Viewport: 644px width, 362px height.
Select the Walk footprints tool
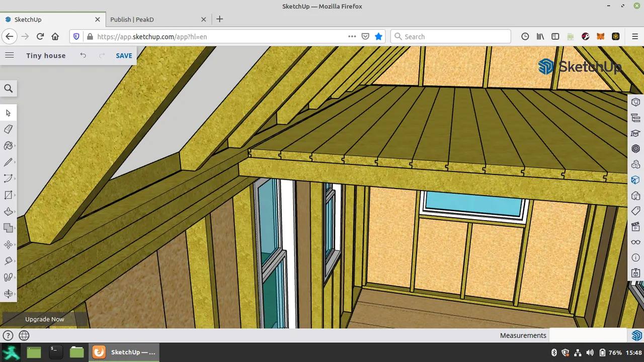click(8, 277)
